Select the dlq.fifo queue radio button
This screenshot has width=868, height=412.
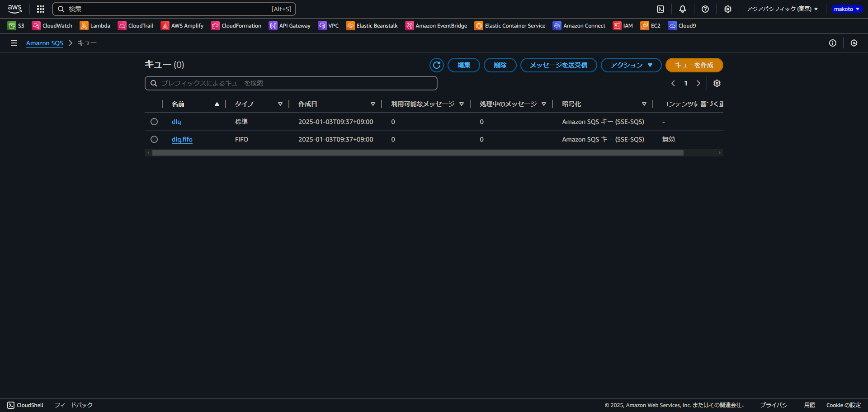tap(154, 139)
